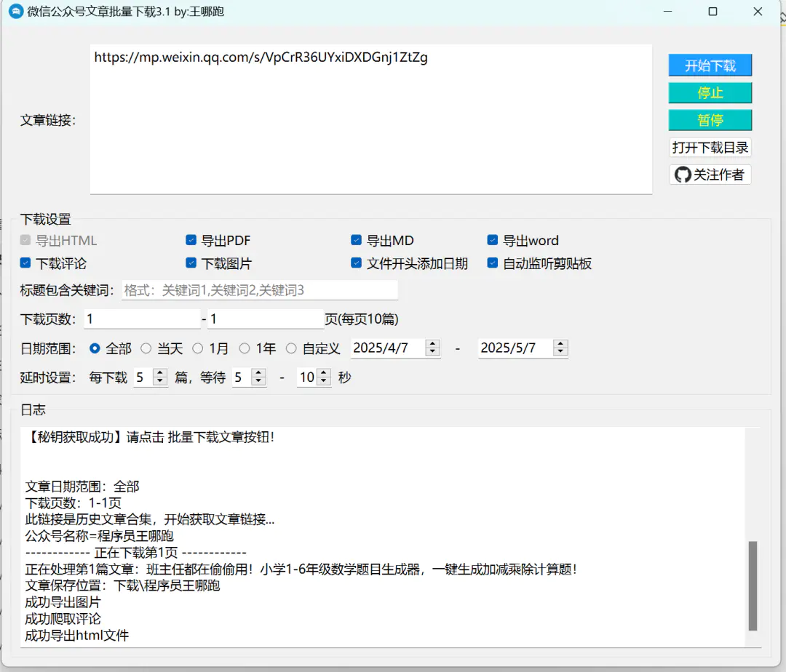Click the GitHub 关注作者 button
Viewport: 786px width, 672px height.
click(710, 175)
